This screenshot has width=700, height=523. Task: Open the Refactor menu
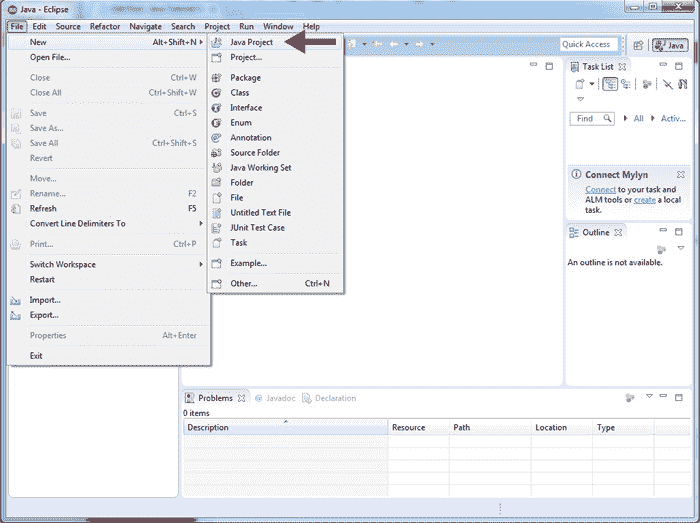point(105,26)
